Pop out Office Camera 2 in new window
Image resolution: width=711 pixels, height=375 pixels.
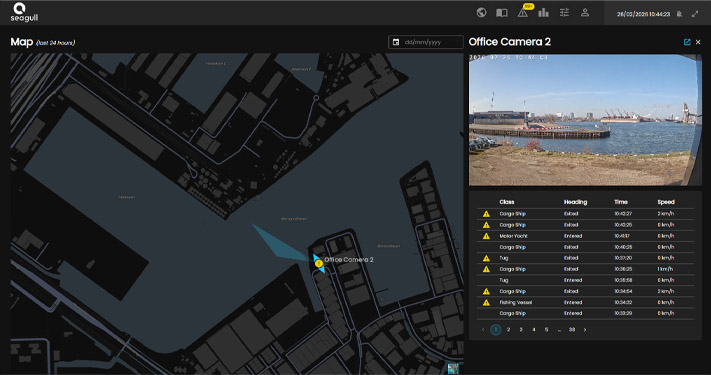pyautogui.click(x=687, y=42)
